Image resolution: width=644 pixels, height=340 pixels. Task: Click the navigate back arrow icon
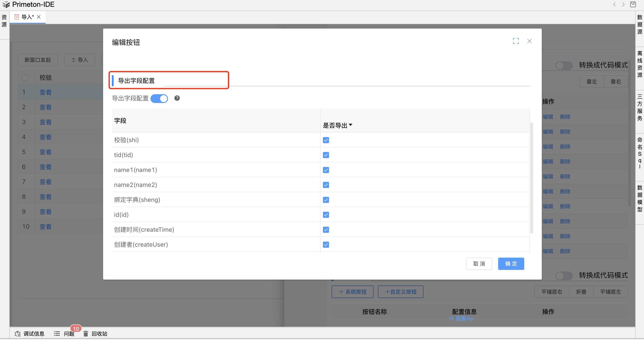click(x=614, y=4)
